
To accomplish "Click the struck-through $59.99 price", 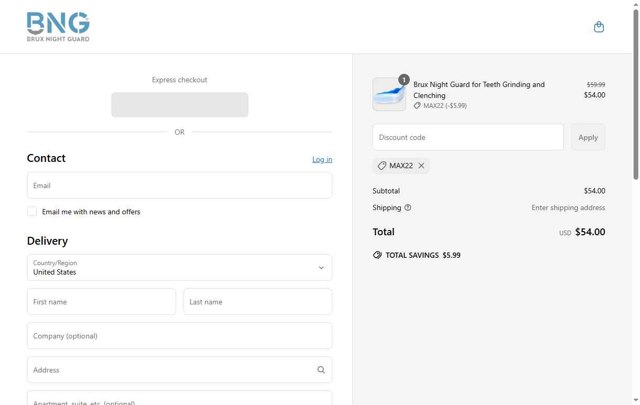I will [x=596, y=85].
